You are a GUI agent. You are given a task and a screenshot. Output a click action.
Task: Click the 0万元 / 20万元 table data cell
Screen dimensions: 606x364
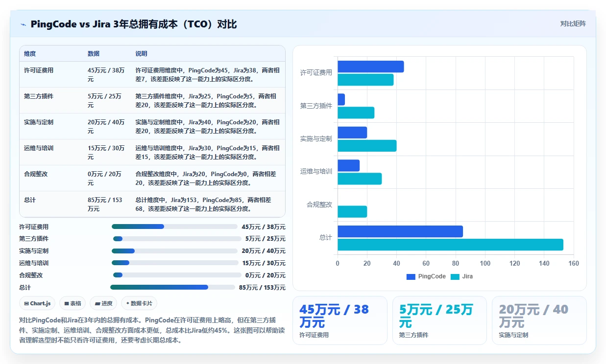106,178
